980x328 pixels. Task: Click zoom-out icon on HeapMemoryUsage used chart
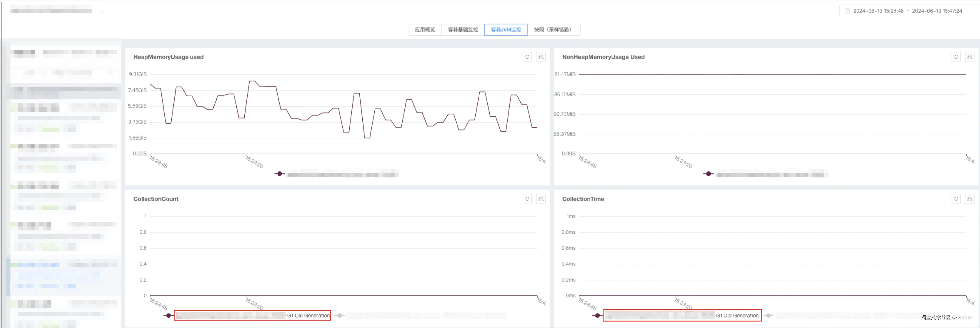(x=541, y=57)
